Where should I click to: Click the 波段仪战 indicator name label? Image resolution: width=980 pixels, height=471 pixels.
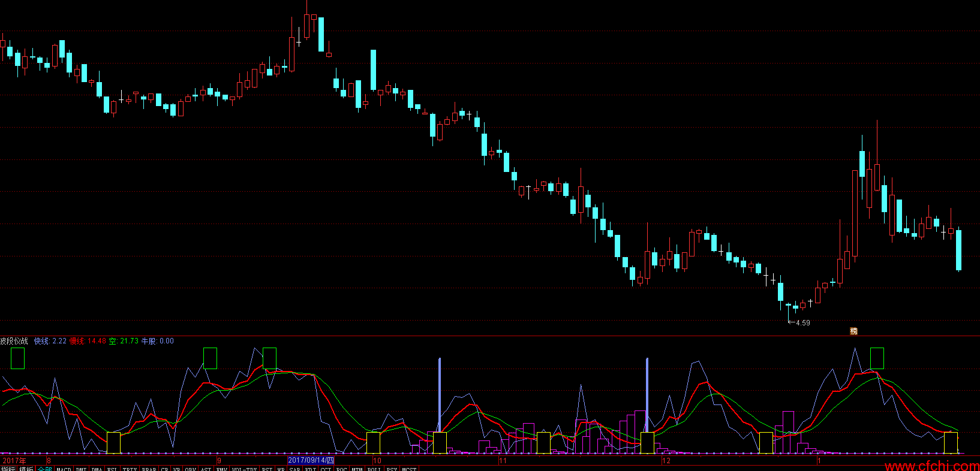(x=14, y=341)
